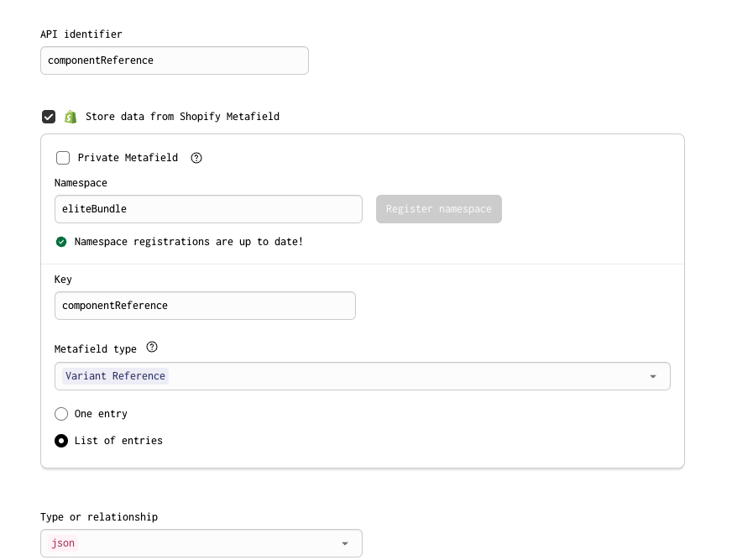
Task: Click the "Type or relationship" field label
Action: point(99,517)
